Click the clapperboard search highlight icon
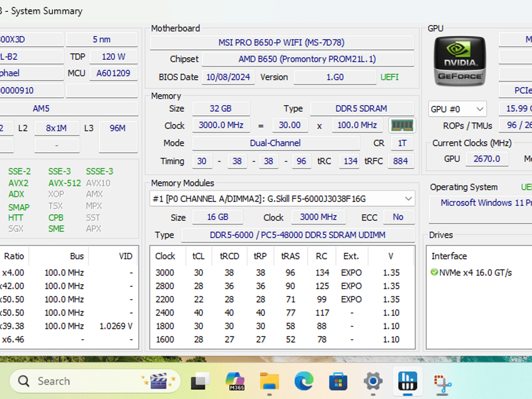 (158, 381)
